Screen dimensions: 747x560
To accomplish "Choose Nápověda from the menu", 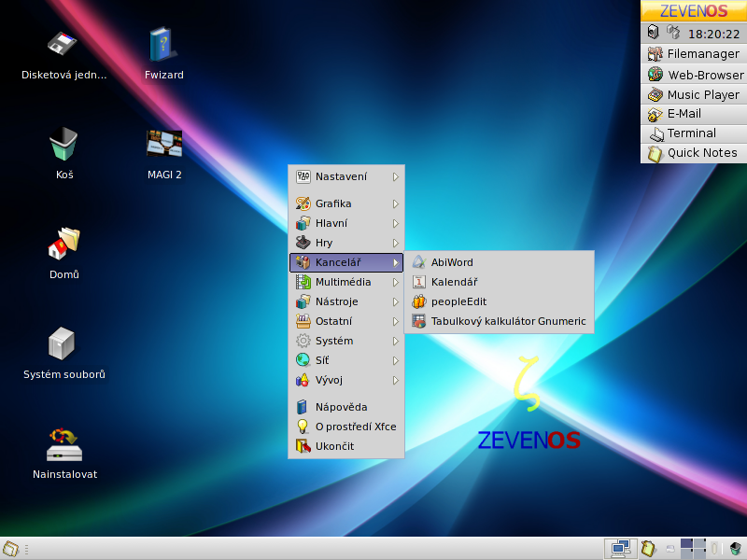I will 346,407.
